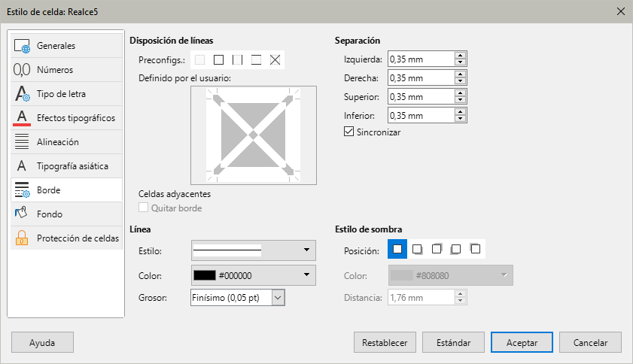
Task: Open the Tipografía asiática tab
Action: 66,166
